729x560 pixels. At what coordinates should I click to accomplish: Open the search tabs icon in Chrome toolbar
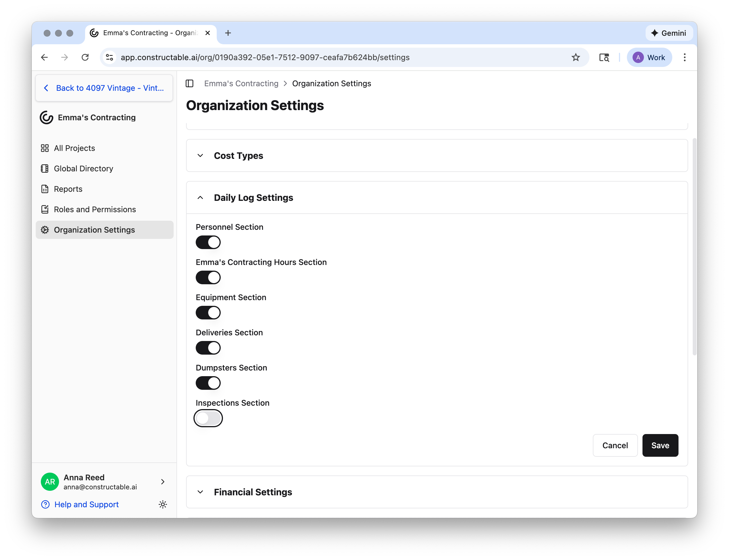click(x=604, y=57)
